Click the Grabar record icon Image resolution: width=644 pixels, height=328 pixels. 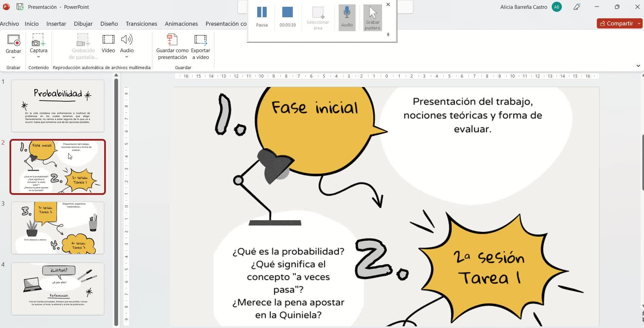click(x=14, y=40)
